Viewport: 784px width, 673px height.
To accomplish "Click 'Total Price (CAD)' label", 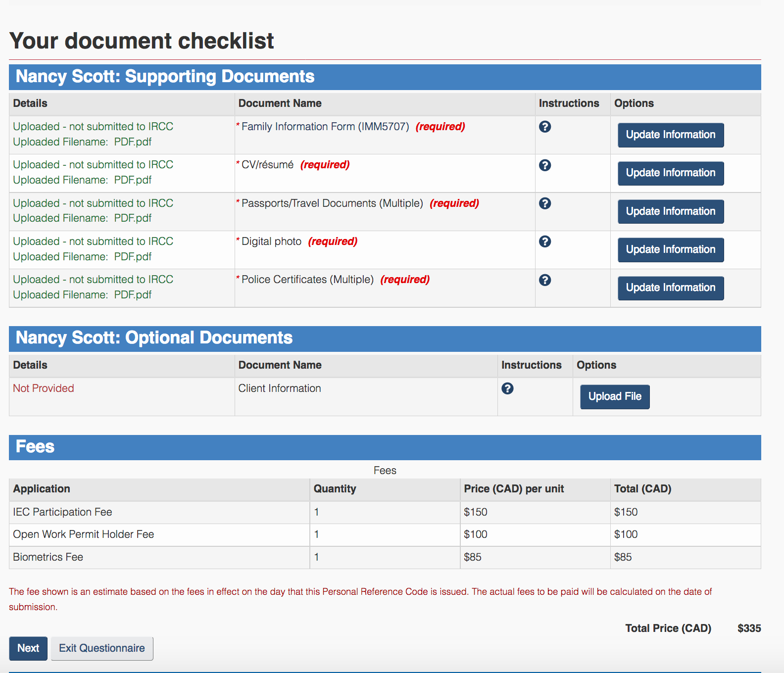I will point(668,628).
